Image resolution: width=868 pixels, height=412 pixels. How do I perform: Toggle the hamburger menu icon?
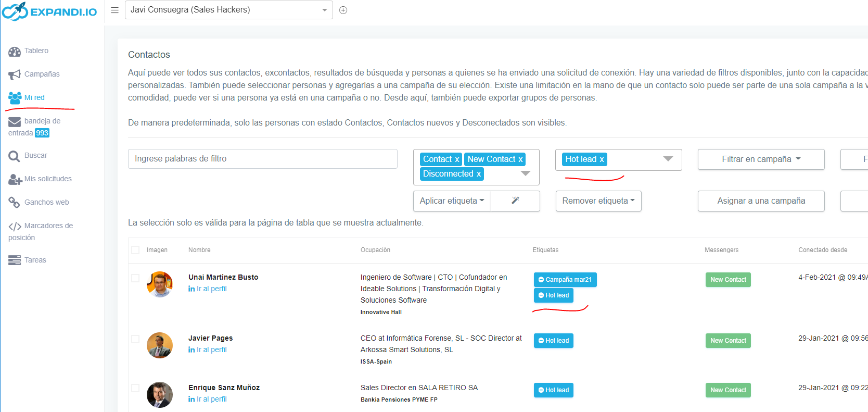click(115, 10)
